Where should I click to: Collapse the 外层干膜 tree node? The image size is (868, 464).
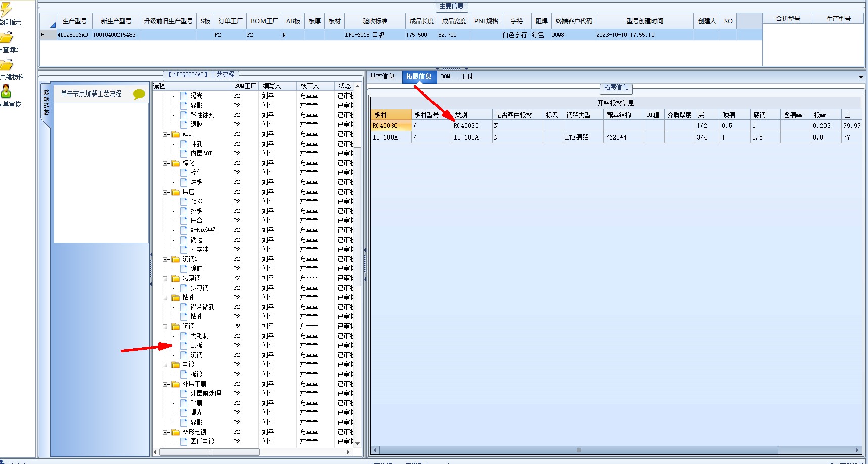coord(165,384)
